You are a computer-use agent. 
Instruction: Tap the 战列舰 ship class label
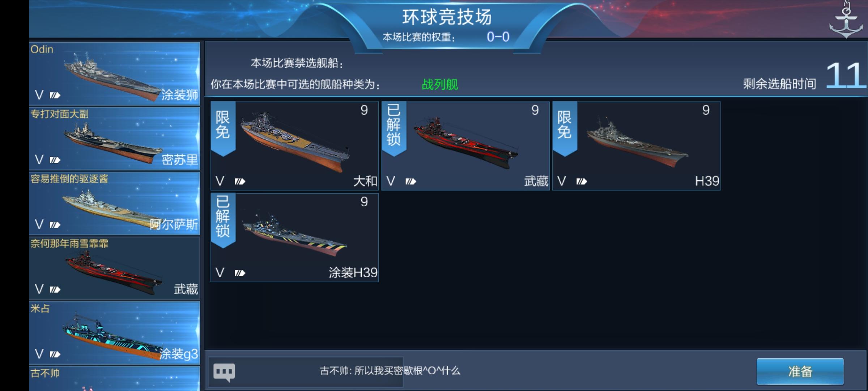(440, 84)
